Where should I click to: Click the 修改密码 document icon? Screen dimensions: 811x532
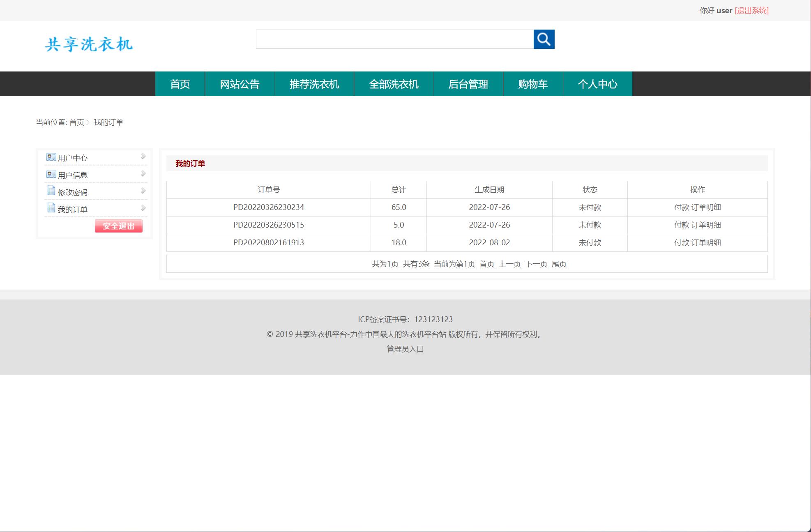click(51, 191)
